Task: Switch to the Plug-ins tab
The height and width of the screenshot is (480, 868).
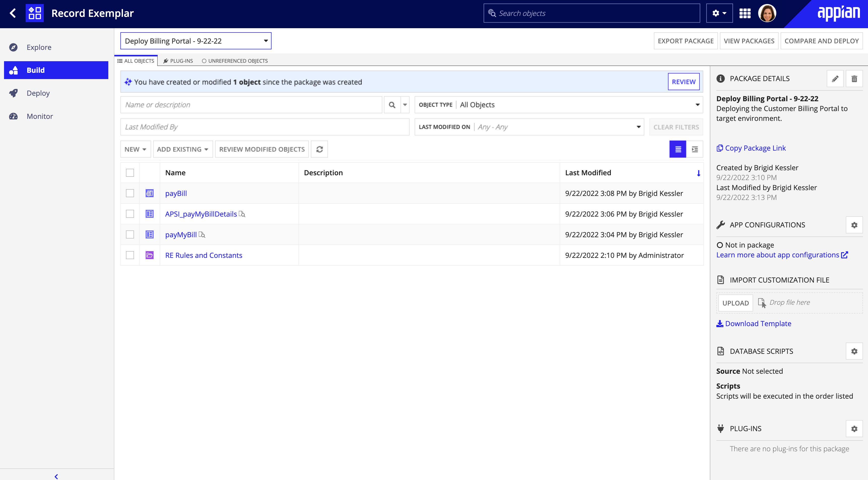Action: pyautogui.click(x=178, y=61)
